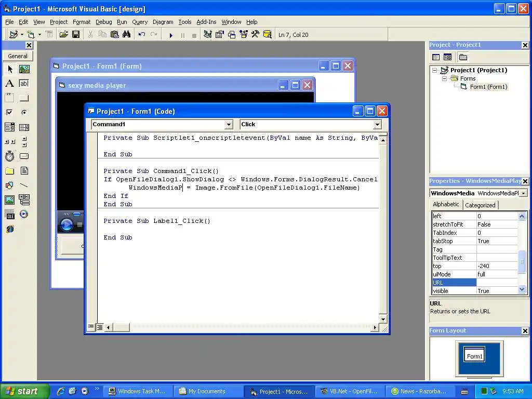Select the CheckBox control in toolbox
The height and width of the screenshot is (399, 532).
[10, 112]
